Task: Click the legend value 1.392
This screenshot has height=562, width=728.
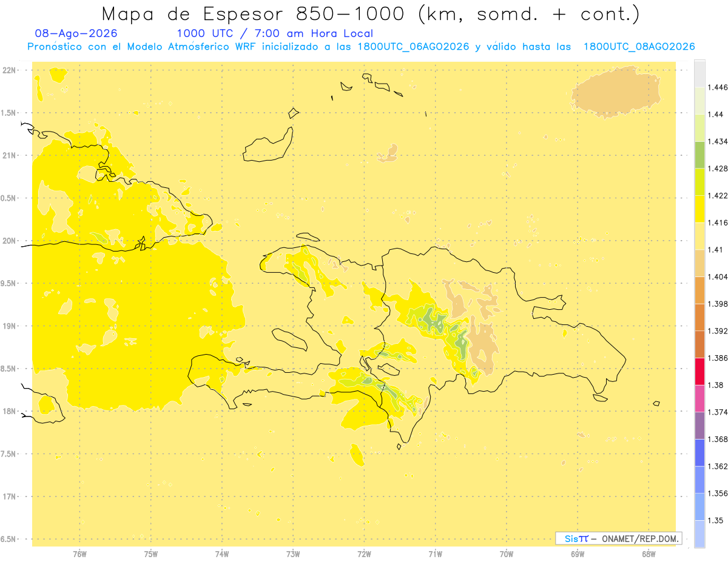Action: point(717,331)
